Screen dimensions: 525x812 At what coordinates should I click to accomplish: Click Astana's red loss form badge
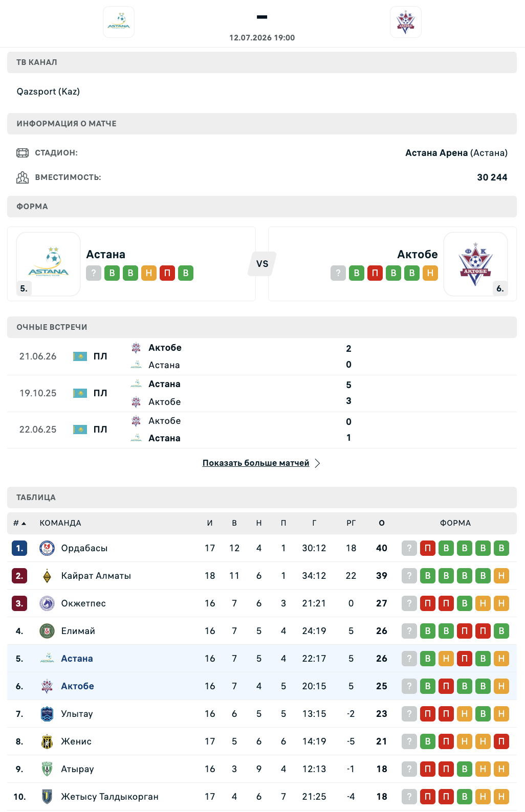[x=167, y=273]
